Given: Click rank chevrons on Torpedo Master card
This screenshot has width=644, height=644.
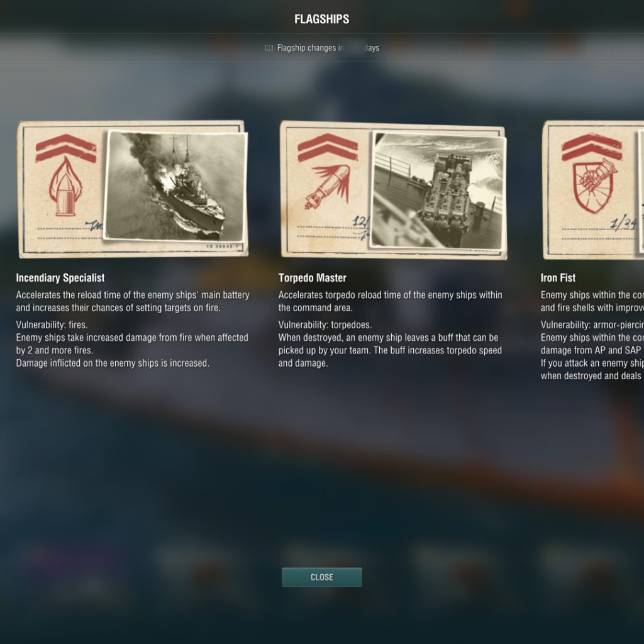Looking at the screenshot, I should (x=328, y=147).
